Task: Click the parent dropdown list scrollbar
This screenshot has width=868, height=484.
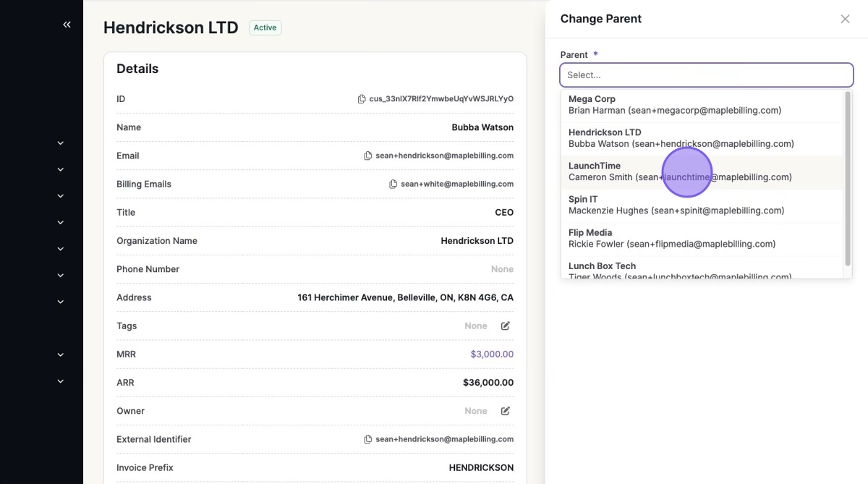Action: [848, 177]
